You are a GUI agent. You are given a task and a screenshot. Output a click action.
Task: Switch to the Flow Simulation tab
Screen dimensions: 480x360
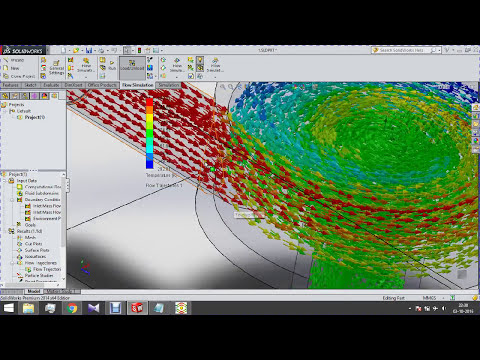pos(137,85)
